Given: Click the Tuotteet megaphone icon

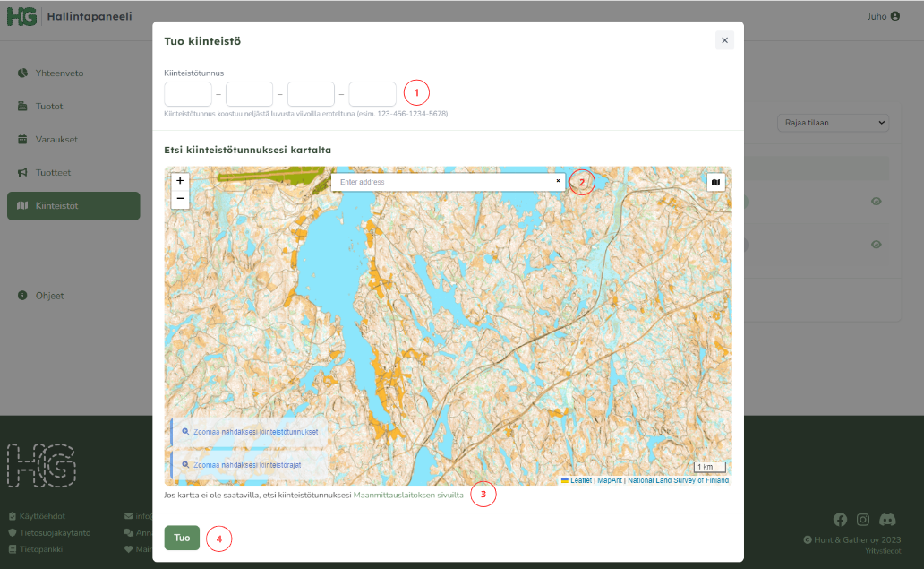Looking at the screenshot, I should tap(22, 173).
